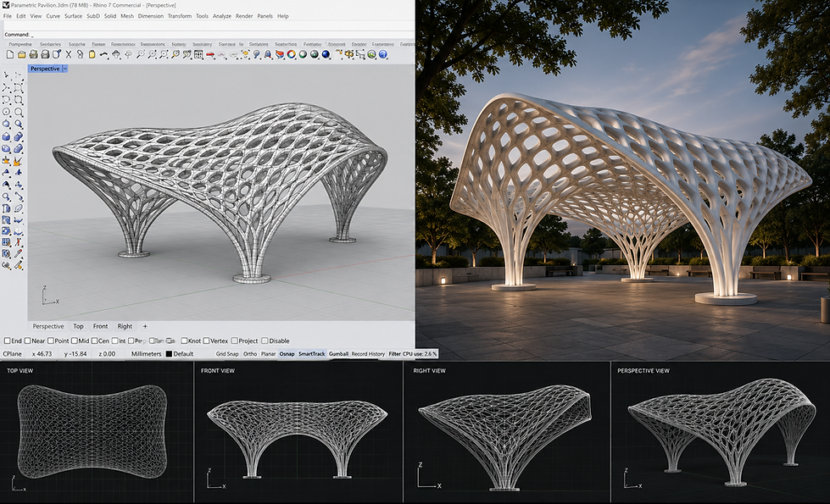Image resolution: width=830 pixels, height=504 pixels.
Task: Click the blue rendered sphere icon
Action: 326,54
